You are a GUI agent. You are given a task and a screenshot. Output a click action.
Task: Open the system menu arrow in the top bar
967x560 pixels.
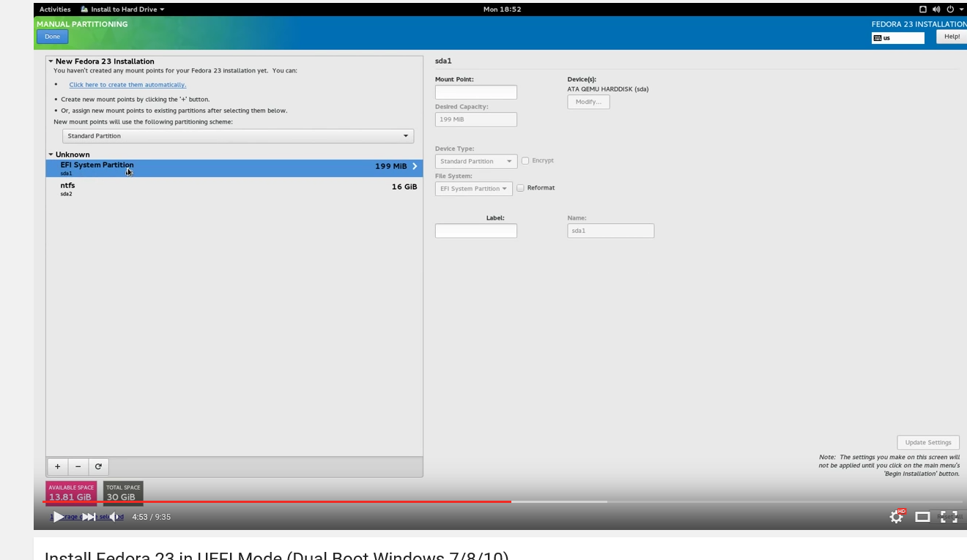point(961,10)
